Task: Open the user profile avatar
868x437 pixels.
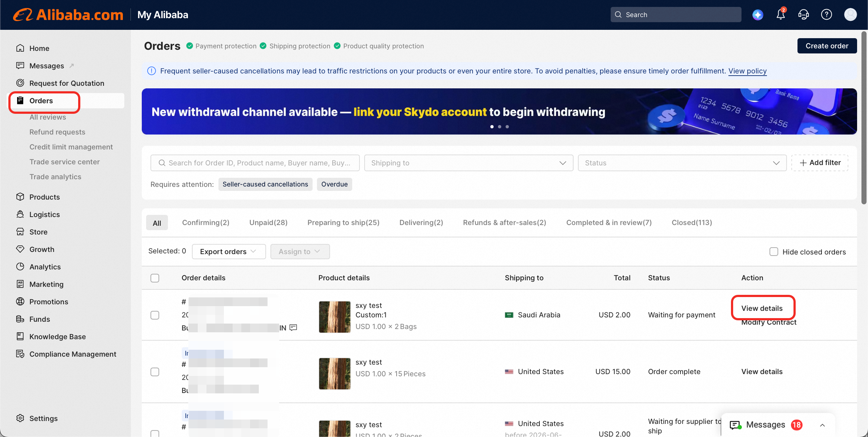Action: pyautogui.click(x=851, y=15)
